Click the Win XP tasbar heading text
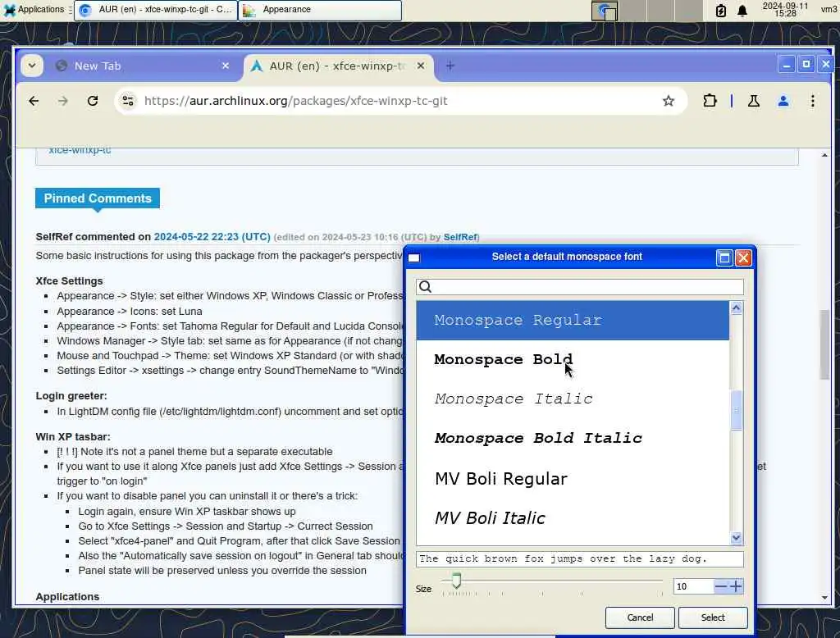 pos(73,436)
